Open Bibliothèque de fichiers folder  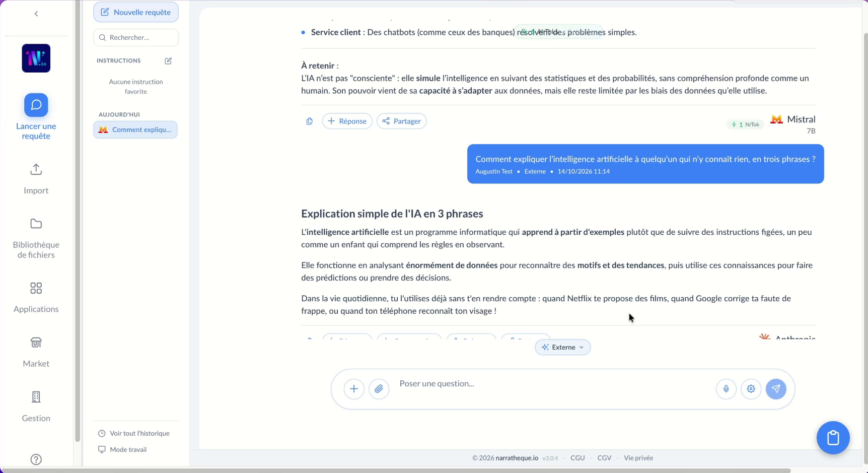coord(36,238)
